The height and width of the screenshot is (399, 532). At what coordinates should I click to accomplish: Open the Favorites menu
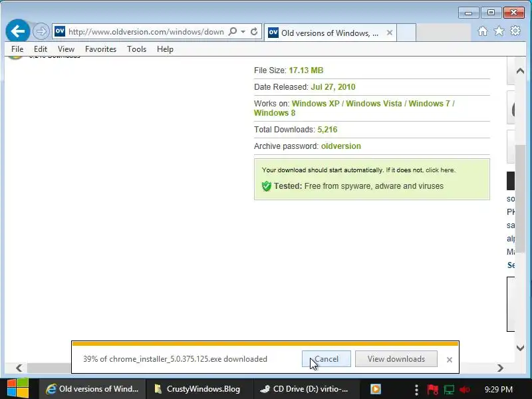tap(100, 49)
